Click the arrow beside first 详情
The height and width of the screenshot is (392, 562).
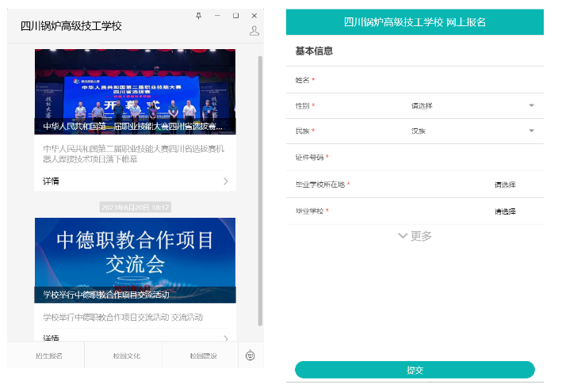coord(226,181)
